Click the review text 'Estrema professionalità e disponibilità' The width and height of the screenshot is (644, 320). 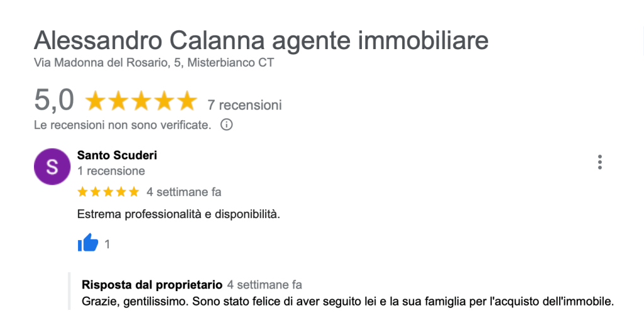coord(178,214)
